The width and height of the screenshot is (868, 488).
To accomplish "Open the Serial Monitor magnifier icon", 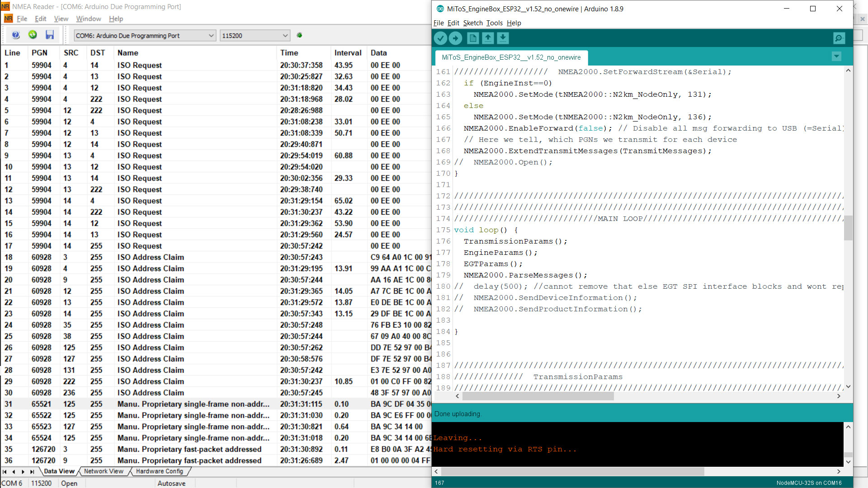I will coord(839,38).
